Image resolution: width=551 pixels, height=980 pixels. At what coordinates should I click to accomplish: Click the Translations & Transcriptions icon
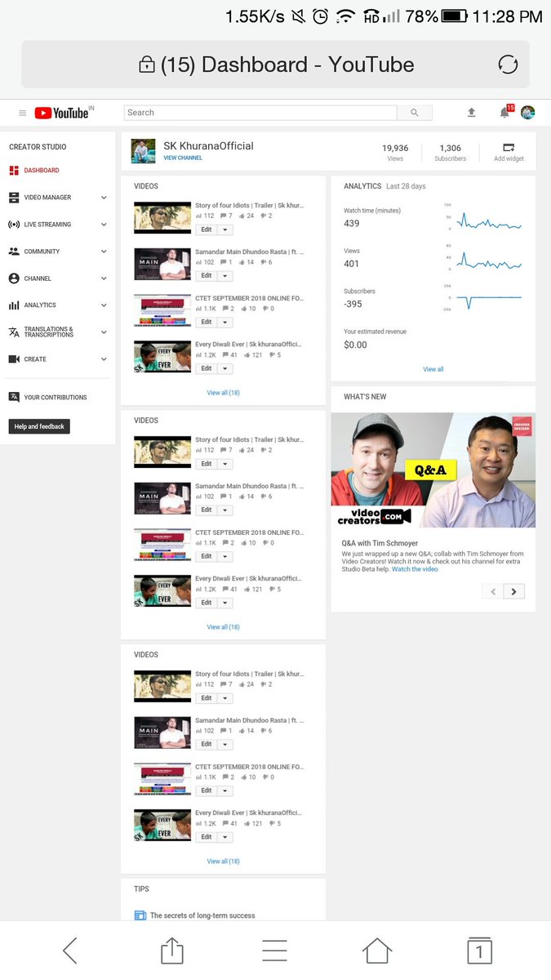(x=14, y=332)
